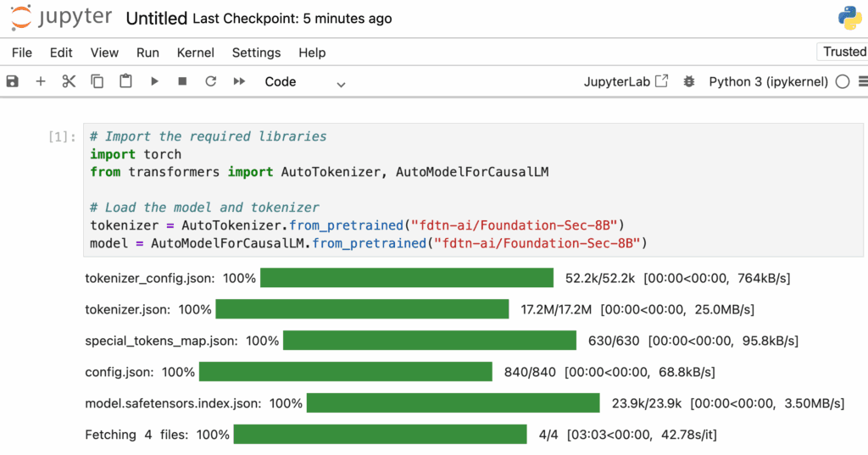The width and height of the screenshot is (868, 455).
Task: Click the '23.9k/23.9k' download stat
Action: point(647,403)
